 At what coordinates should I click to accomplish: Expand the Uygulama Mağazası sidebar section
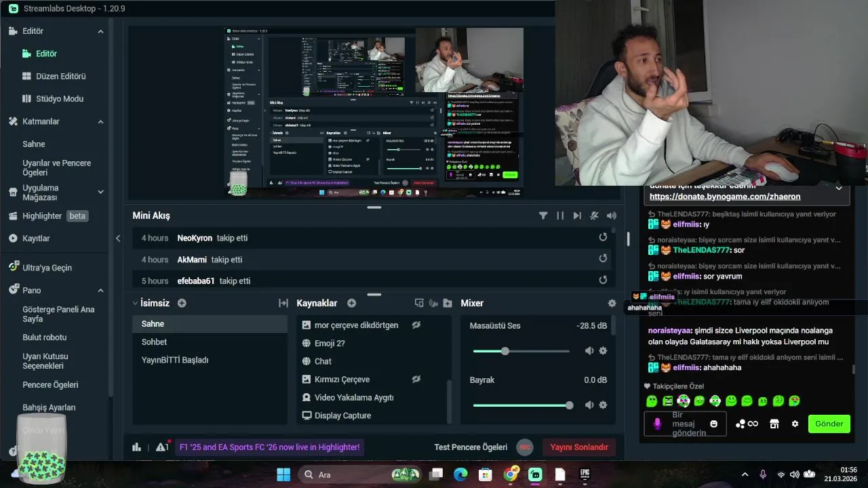coord(100,192)
